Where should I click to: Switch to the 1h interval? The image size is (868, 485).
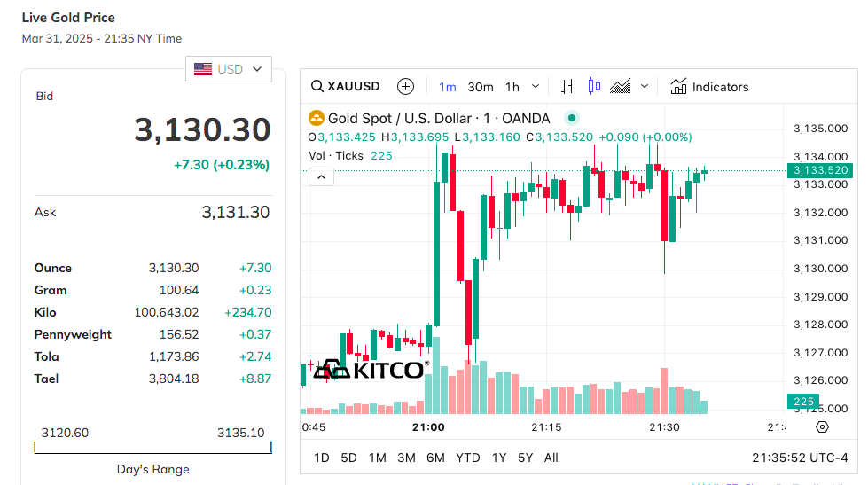pyautogui.click(x=512, y=86)
